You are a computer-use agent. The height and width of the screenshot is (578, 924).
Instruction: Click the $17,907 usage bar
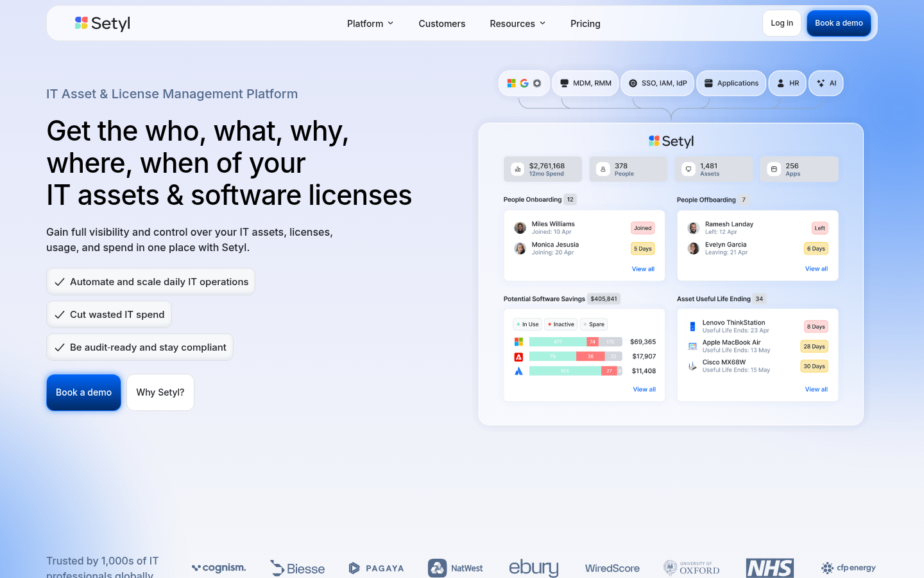point(576,356)
